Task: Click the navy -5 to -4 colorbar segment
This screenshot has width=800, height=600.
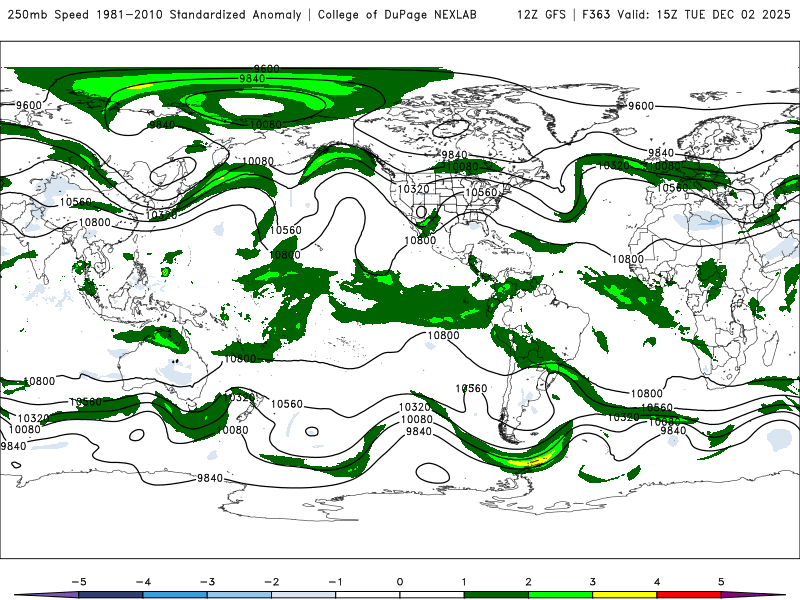Action: coord(111,595)
